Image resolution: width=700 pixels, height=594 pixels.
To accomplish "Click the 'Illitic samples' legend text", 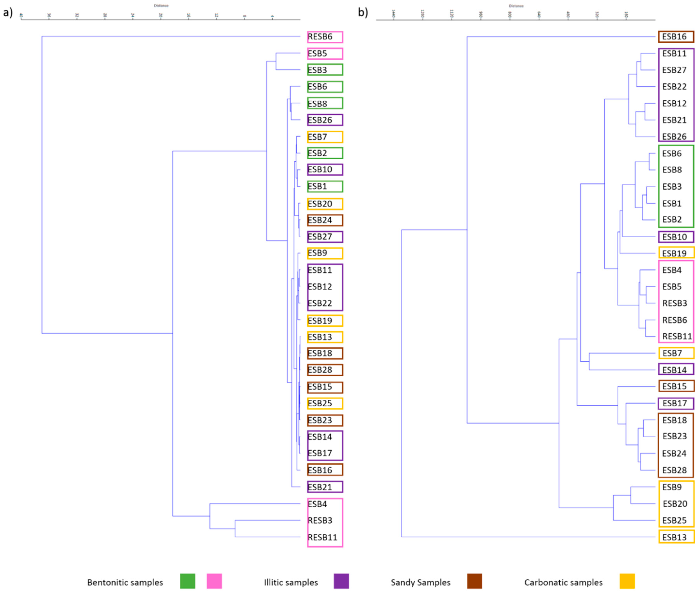I will (x=291, y=582).
